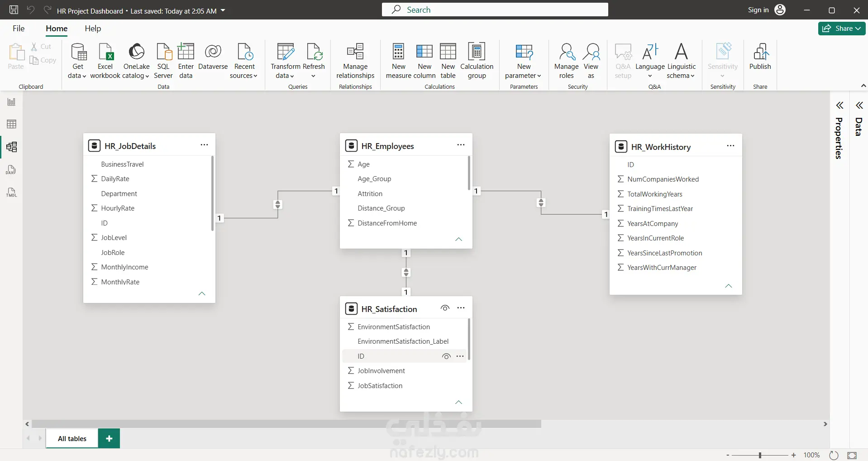Click the View as roles button
This screenshot has width=868, height=461.
591,61
